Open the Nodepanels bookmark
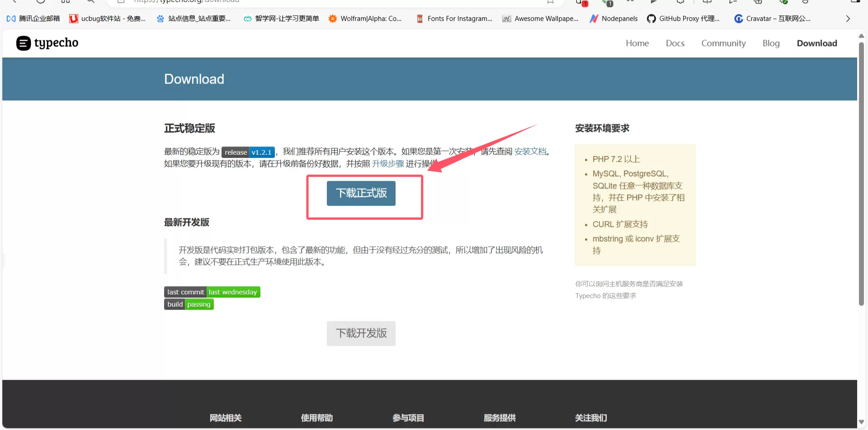This screenshot has width=868, height=430. tap(614, 19)
